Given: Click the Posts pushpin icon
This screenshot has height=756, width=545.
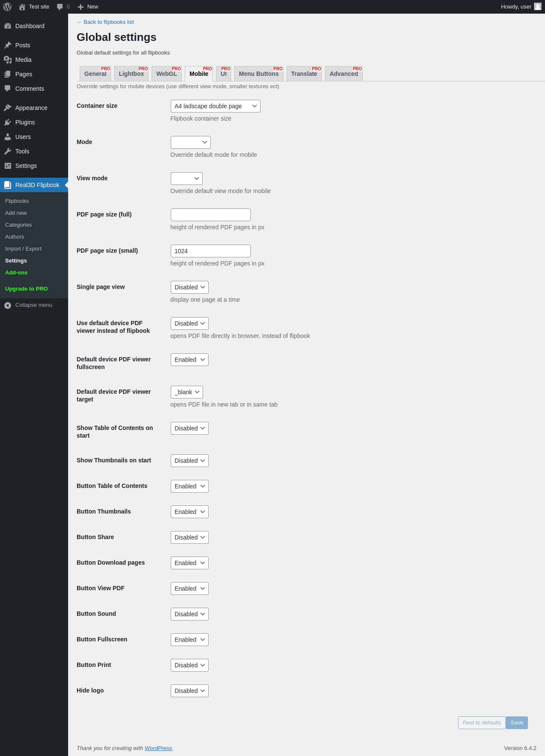Looking at the screenshot, I should point(8,45).
